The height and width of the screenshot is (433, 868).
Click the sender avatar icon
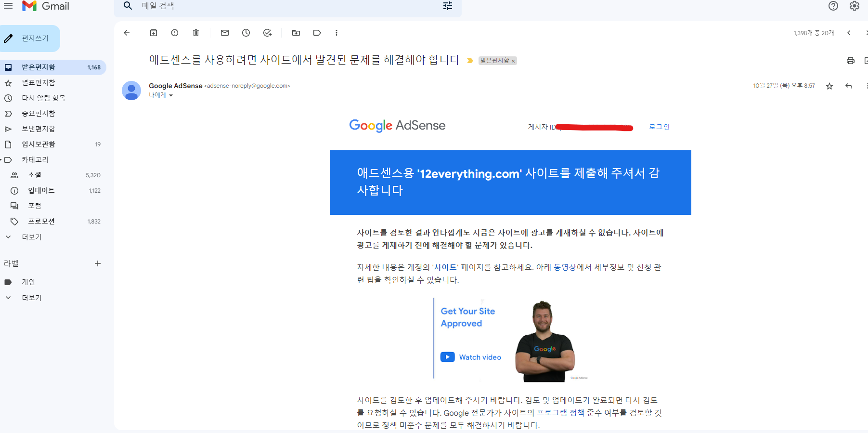pyautogui.click(x=131, y=91)
